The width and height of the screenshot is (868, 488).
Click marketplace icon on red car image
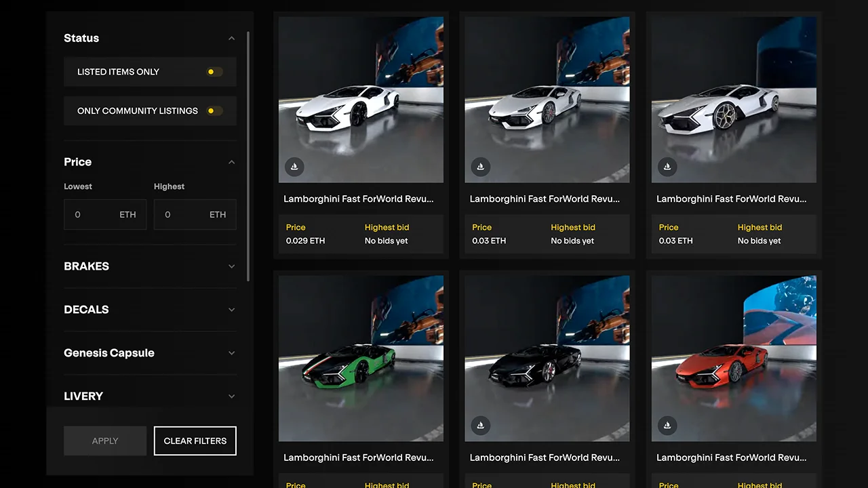[x=667, y=425]
